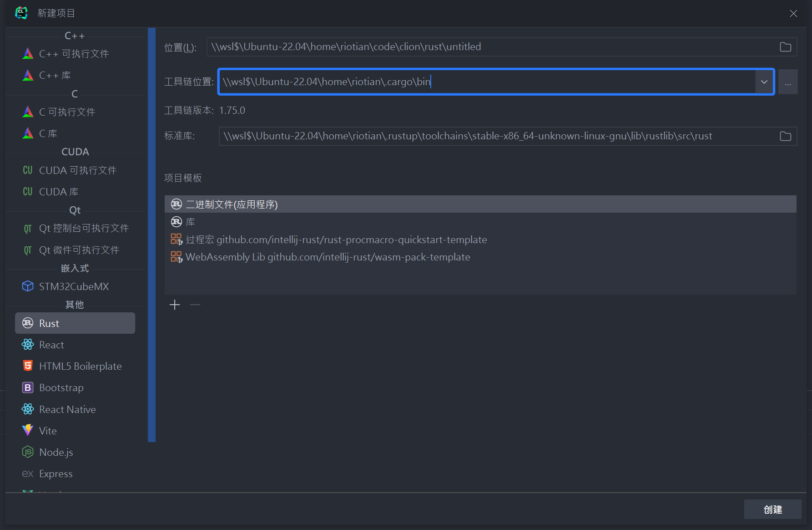Browse folder for 位置 location path
The image size is (812, 530).
pyautogui.click(x=785, y=47)
